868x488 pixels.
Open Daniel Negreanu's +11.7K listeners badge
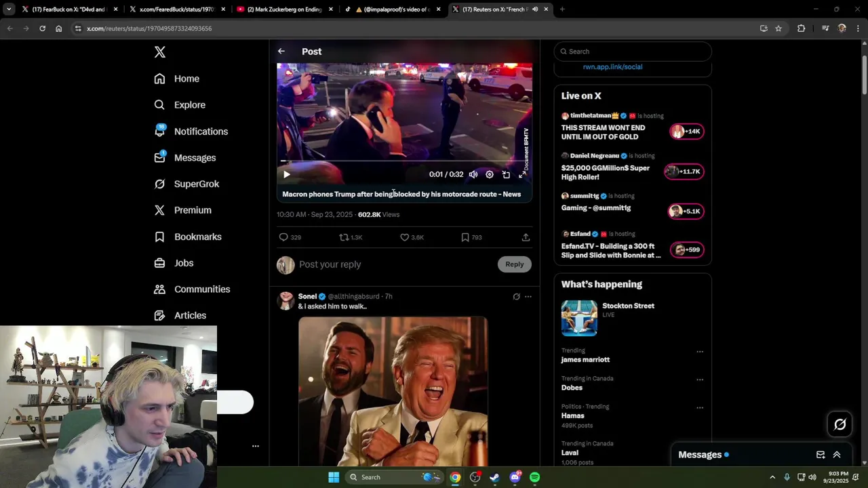[x=684, y=171]
